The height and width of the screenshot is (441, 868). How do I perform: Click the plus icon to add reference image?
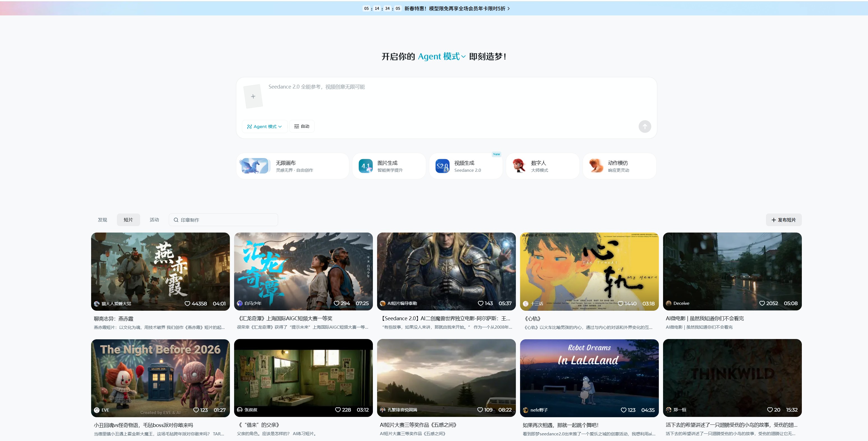[253, 97]
